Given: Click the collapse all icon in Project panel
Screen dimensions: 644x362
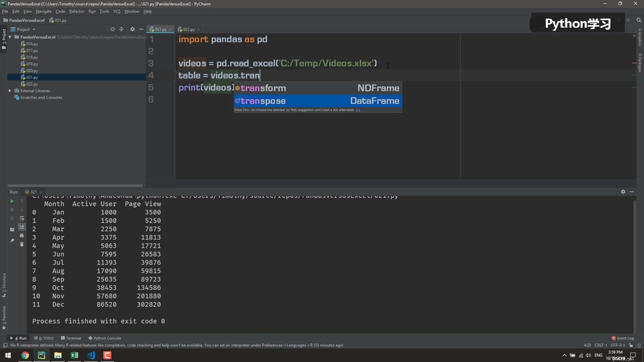Looking at the screenshot, I should [121, 29].
